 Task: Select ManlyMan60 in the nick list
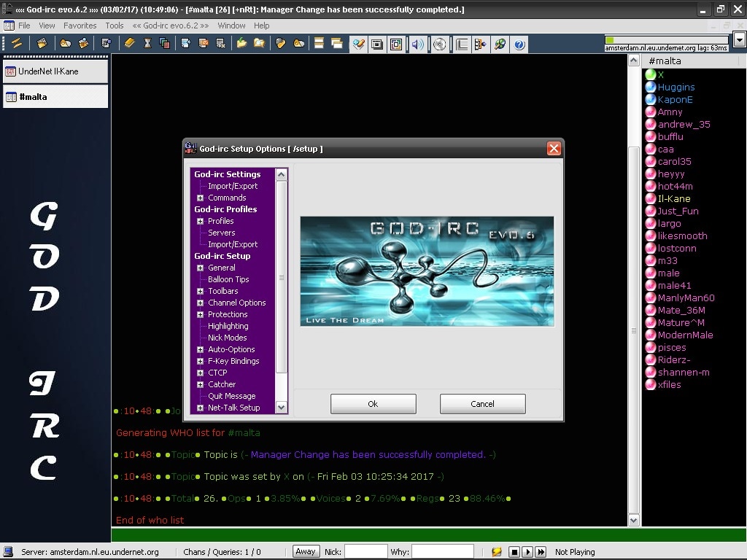pyautogui.click(x=686, y=297)
